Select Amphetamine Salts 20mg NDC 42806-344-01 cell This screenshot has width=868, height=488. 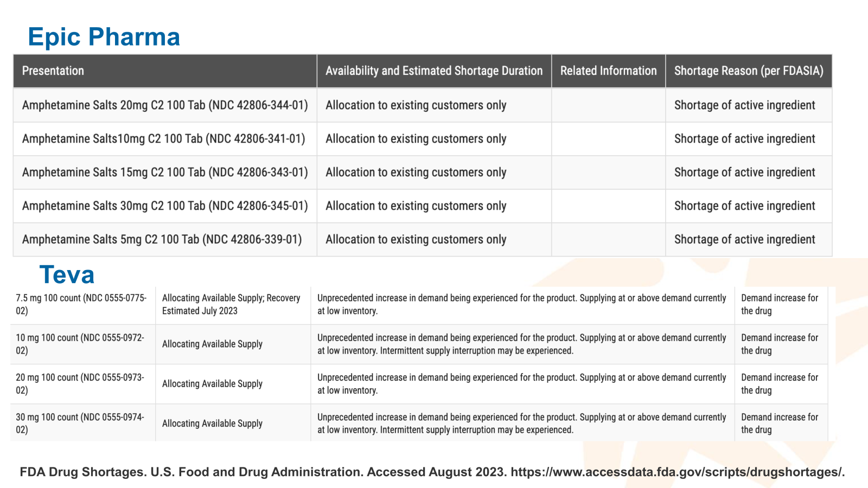pos(165,105)
